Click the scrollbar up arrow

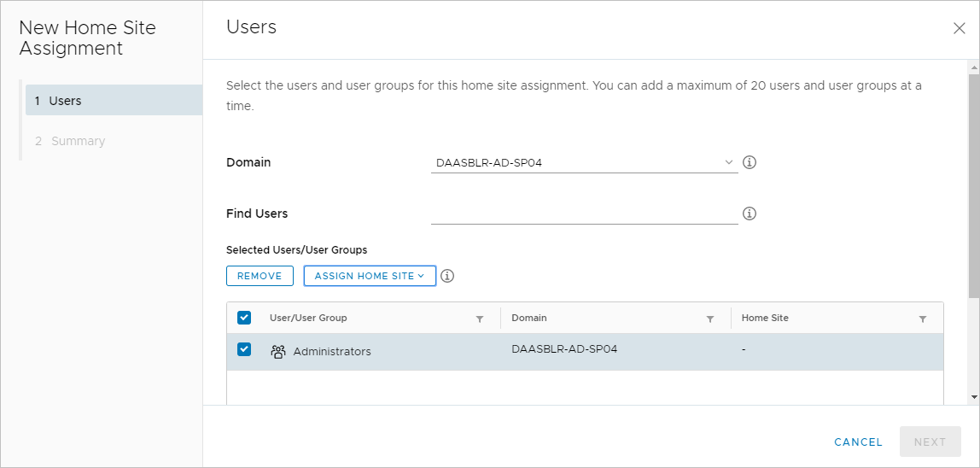973,67
